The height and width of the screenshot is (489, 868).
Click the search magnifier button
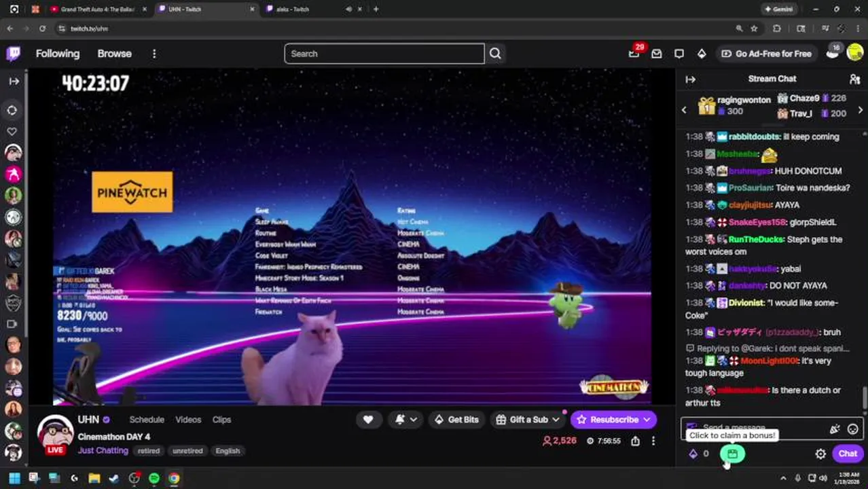click(495, 54)
